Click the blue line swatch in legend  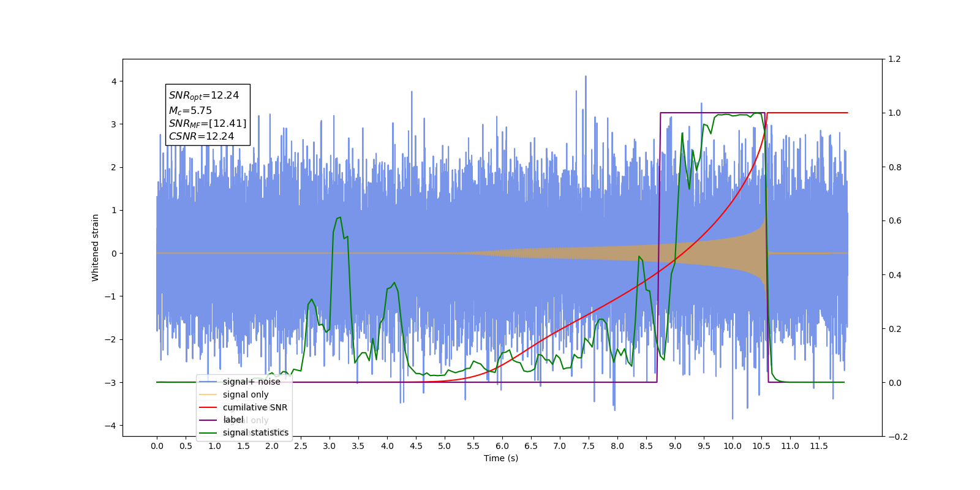point(208,382)
